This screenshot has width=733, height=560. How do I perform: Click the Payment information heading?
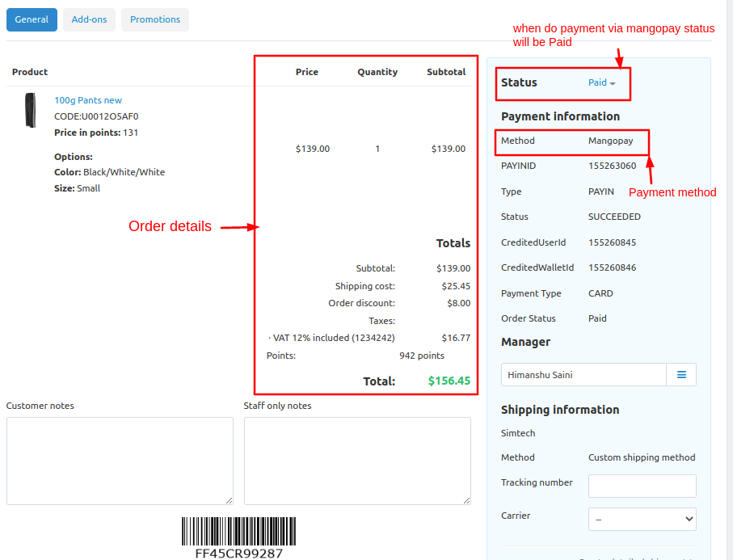click(x=560, y=116)
